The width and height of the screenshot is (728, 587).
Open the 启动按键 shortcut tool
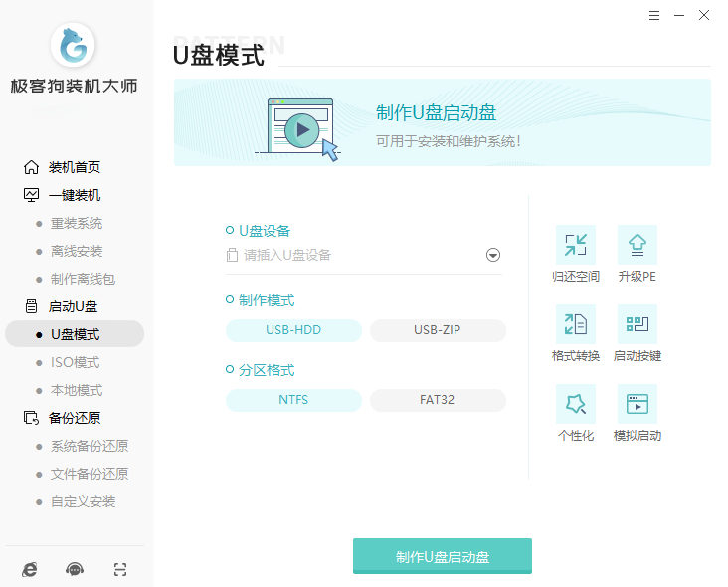click(x=637, y=324)
